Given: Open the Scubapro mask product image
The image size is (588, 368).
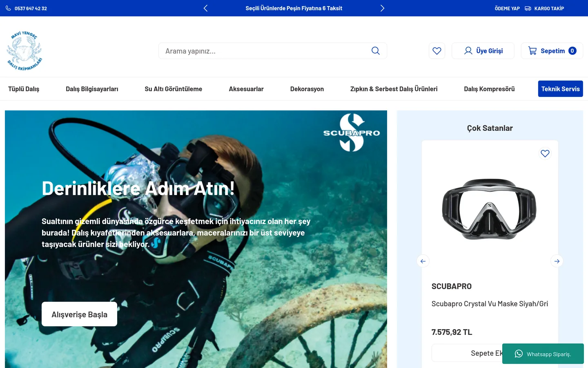Looking at the screenshot, I should pos(490,209).
